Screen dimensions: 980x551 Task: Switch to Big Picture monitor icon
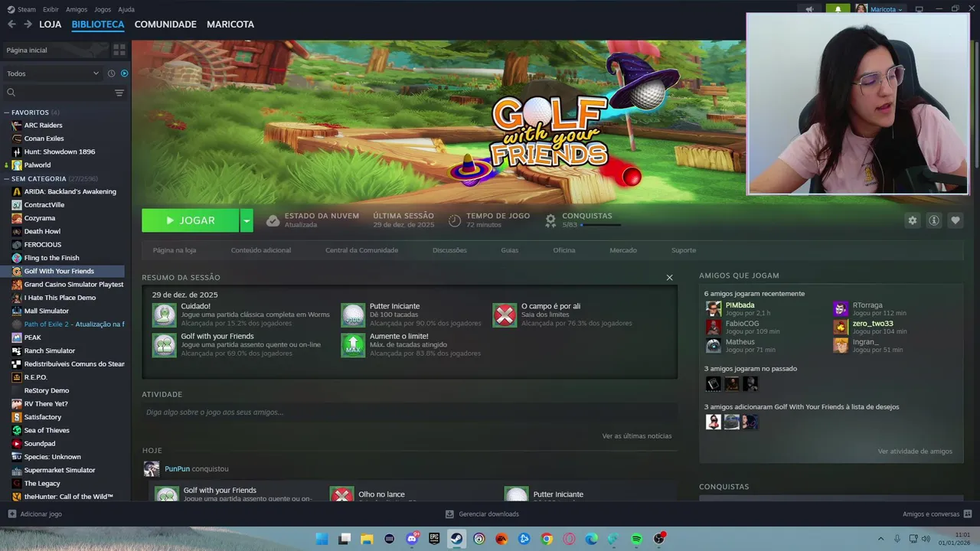(x=919, y=9)
